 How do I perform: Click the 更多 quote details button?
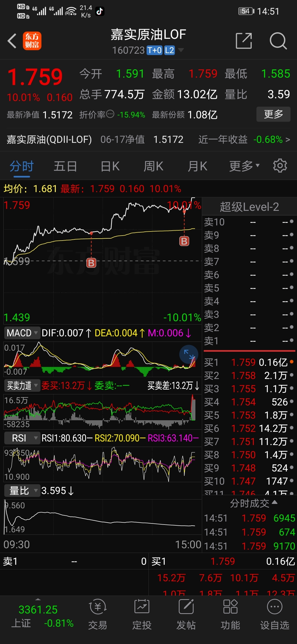(x=273, y=114)
